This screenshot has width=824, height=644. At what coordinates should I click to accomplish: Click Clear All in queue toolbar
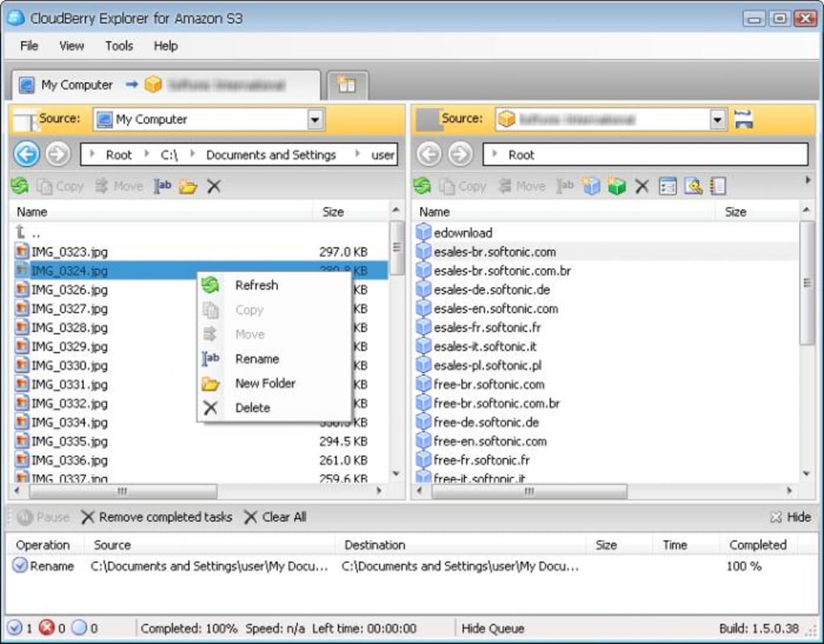[275, 517]
